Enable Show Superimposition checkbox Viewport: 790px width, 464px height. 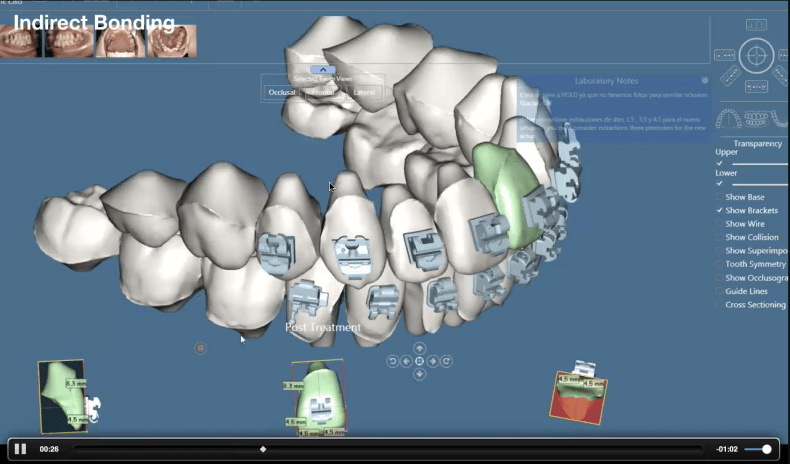[719, 251]
